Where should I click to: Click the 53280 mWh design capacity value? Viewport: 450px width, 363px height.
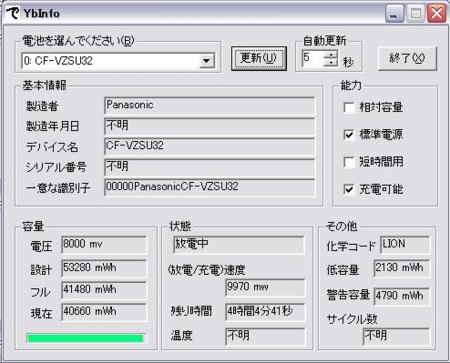pos(104,268)
